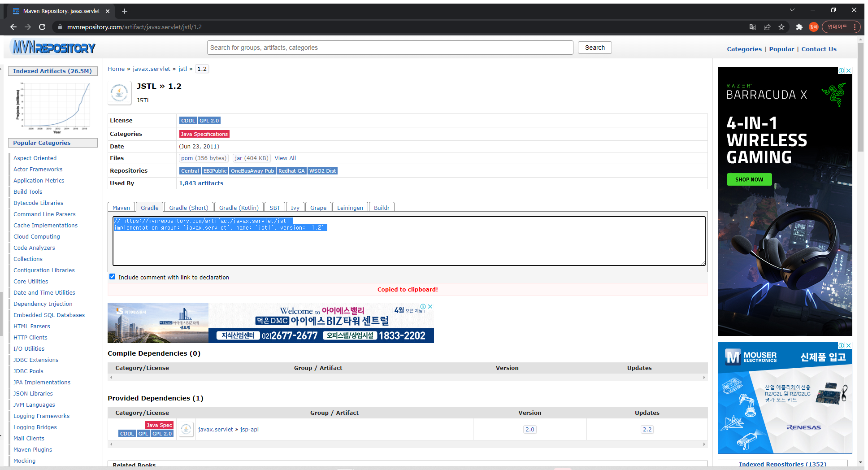The image size is (868, 470).
Task: Switch to the Ivy tab
Action: 295,207
